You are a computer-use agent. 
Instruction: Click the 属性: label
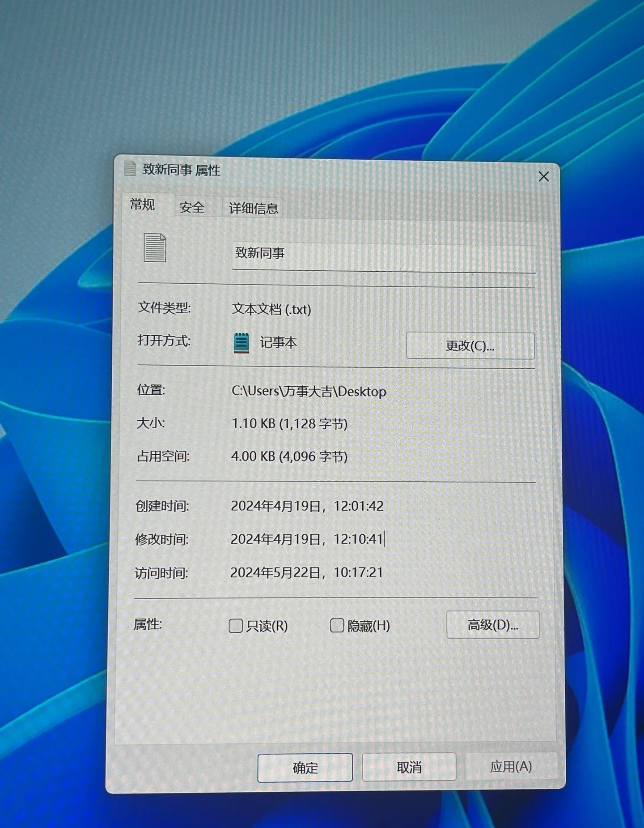click(x=148, y=624)
